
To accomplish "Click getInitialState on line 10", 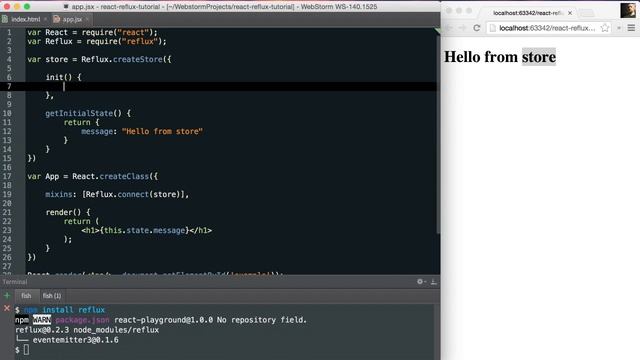I will [x=79, y=113].
